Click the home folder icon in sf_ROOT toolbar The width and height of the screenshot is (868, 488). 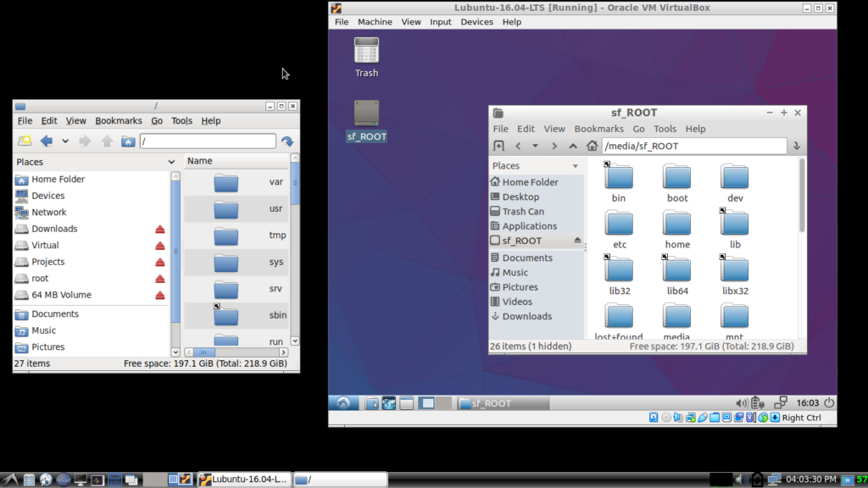tap(591, 146)
